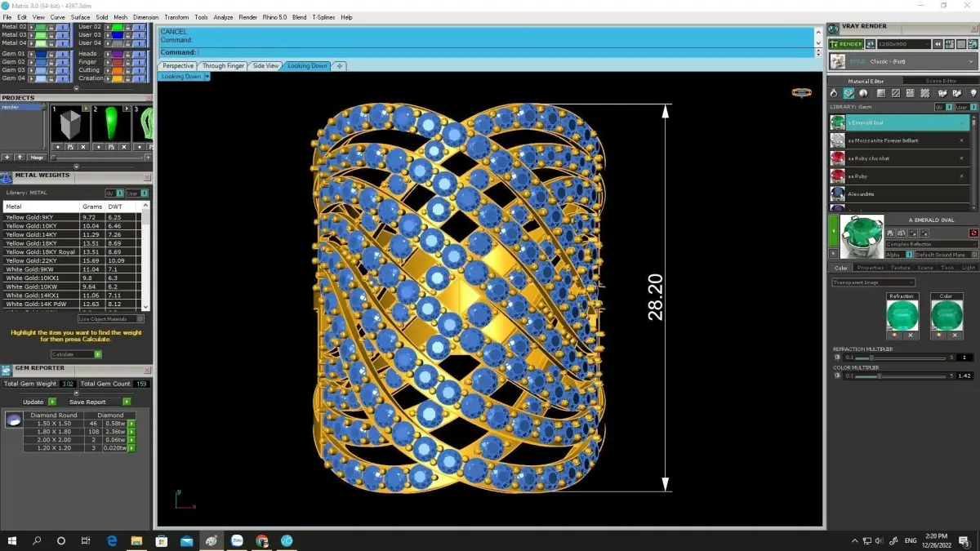Toggle the Metal 03 layer lock
Image resolution: width=980 pixels, height=551 pixels.
click(x=51, y=35)
